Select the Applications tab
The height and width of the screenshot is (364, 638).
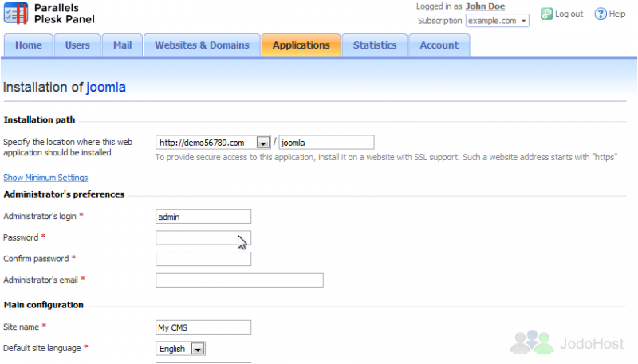point(301,45)
